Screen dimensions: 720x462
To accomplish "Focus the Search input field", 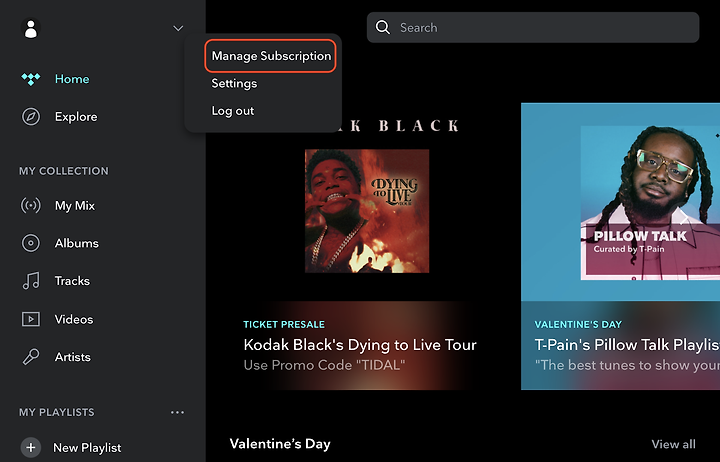I will [x=533, y=28].
